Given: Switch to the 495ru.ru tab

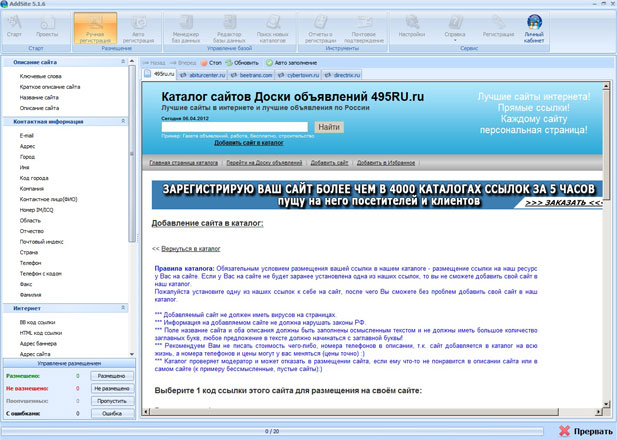Looking at the screenshot, I should click(x=159, y=74).
